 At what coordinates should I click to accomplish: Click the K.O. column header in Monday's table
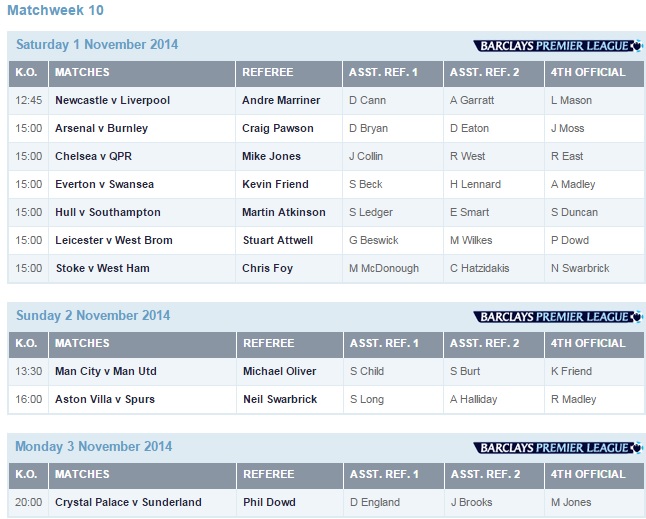point(26,474)
